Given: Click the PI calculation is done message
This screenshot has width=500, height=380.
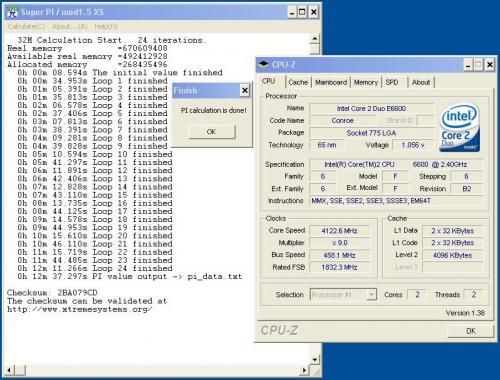Looking at the screenshot, I should pyautogui.click(x=214, y=110).
